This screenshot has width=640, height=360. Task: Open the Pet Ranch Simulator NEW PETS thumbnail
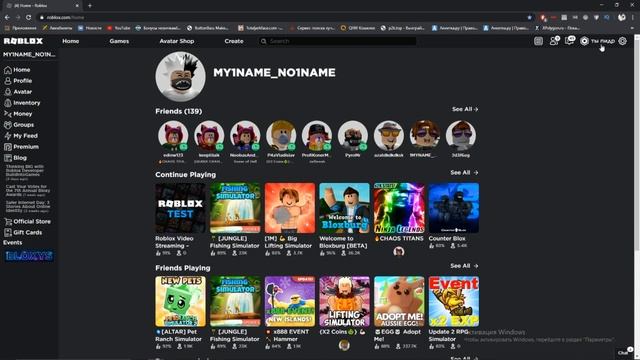click(180, 301)
